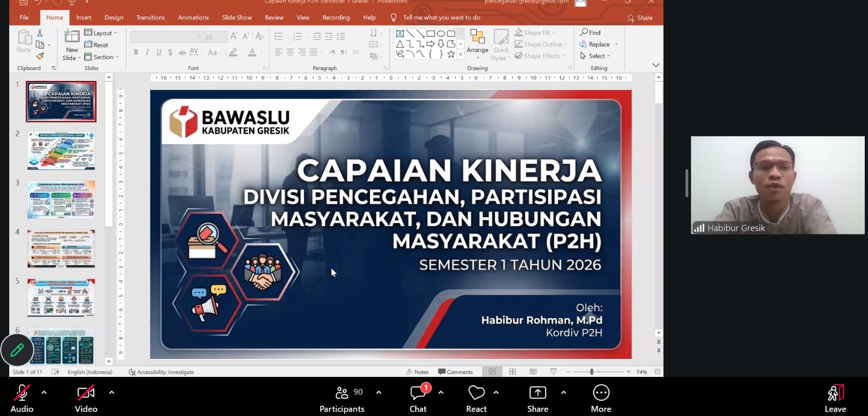This screenshot has width=868, height=416.
Task: Click Increase Font Size icon
Action: (x=234, y=36)
